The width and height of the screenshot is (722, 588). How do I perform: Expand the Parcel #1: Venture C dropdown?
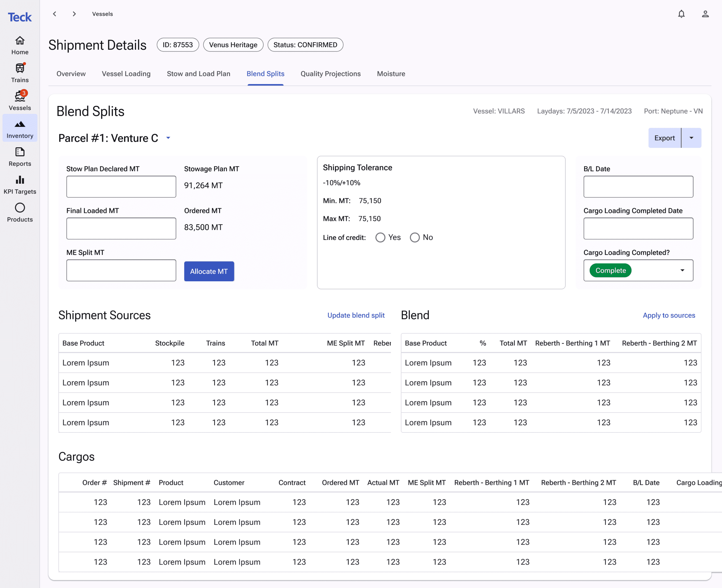(x=168, y=138)
